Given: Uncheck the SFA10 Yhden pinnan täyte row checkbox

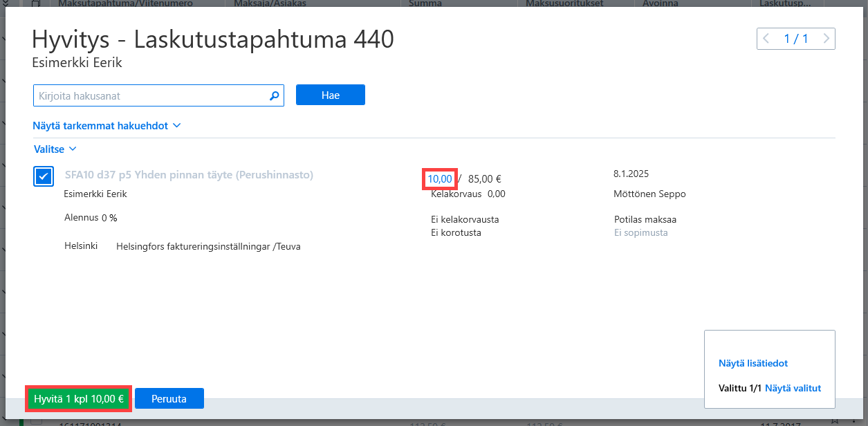Looking at the screenshot, I should pyautogui.click(x=44, y=176).
